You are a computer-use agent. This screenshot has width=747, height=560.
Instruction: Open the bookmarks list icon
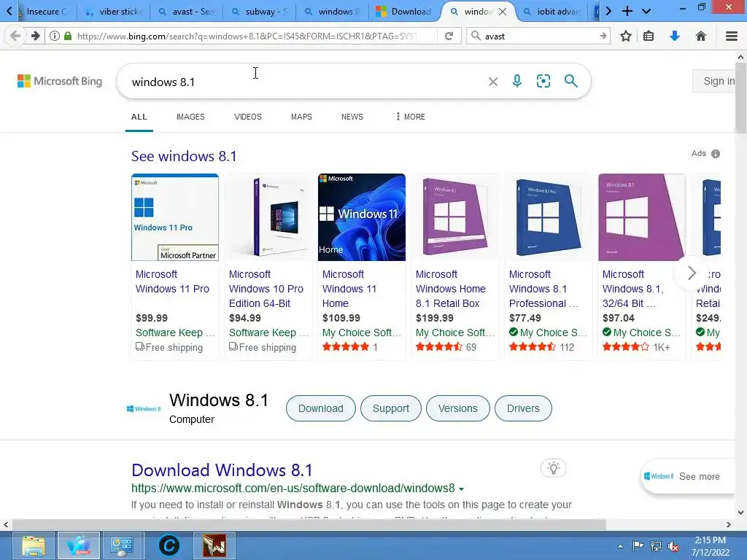click(x=649, y=36)
